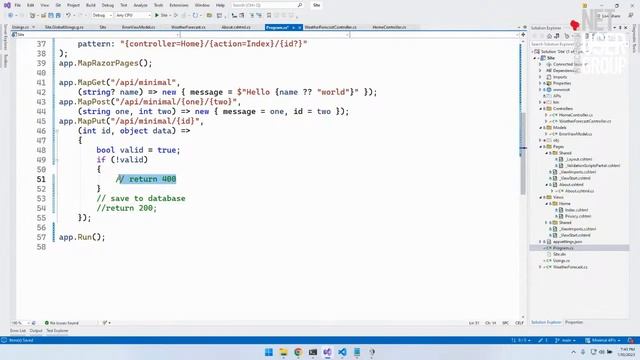This screenshot has width=640, height=360.
Task: Click the Save All toolbar icon
Action: (58, 16)
